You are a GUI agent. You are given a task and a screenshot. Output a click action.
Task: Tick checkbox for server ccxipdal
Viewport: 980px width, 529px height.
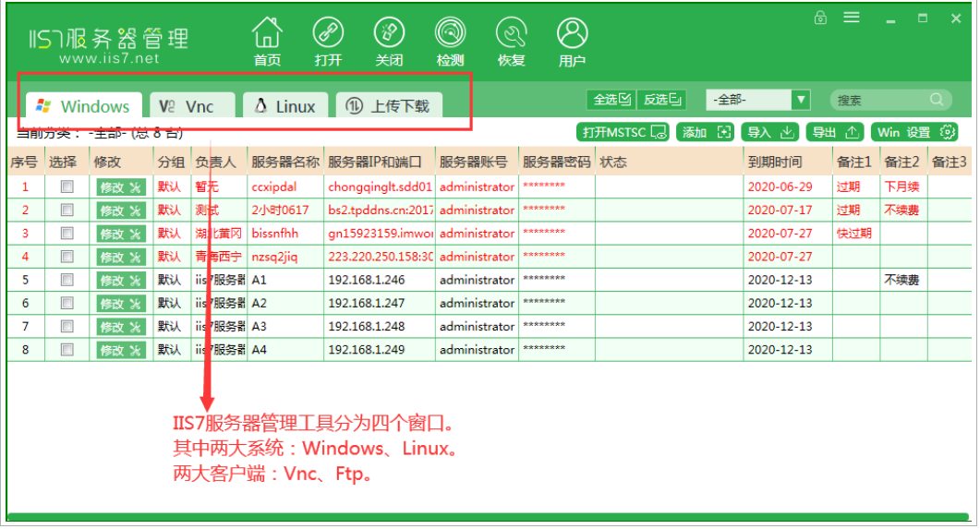click(67, 186)
